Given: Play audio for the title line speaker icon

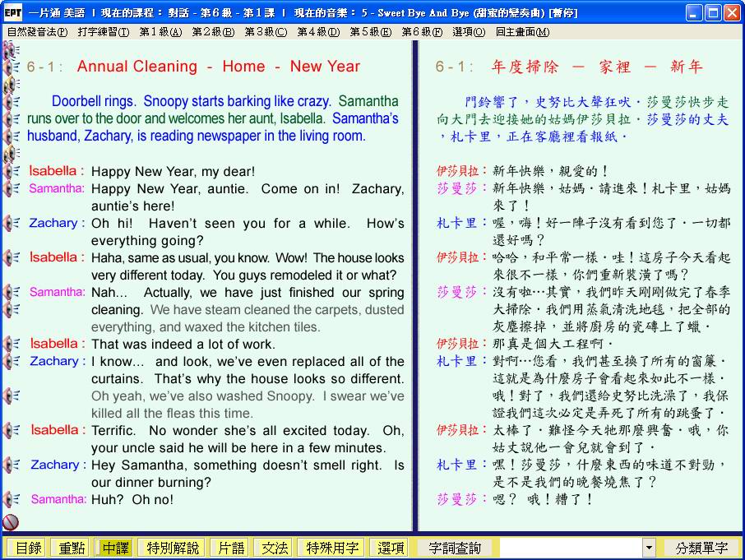Looking at the screenshot, I should pyautogui.click(x=12, y=67).
